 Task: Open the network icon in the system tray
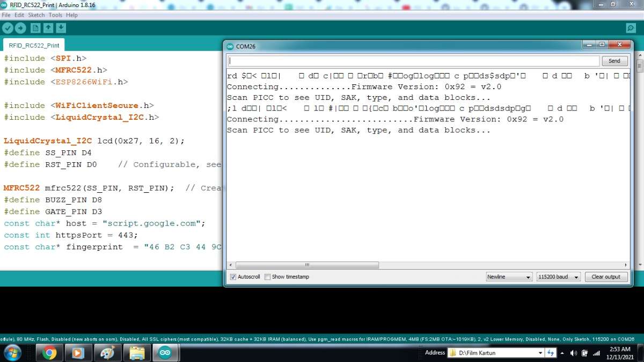tap(584, 353)
